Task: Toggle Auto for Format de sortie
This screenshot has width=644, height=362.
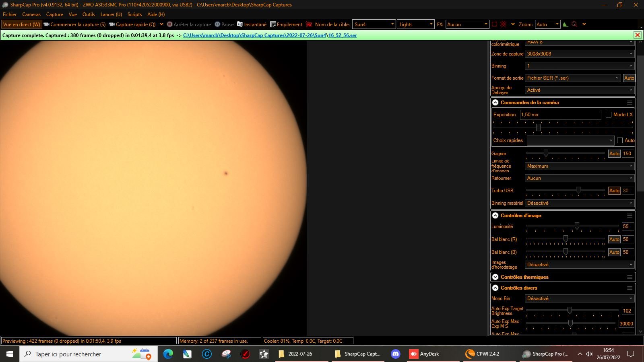Action: coord(629,78)
